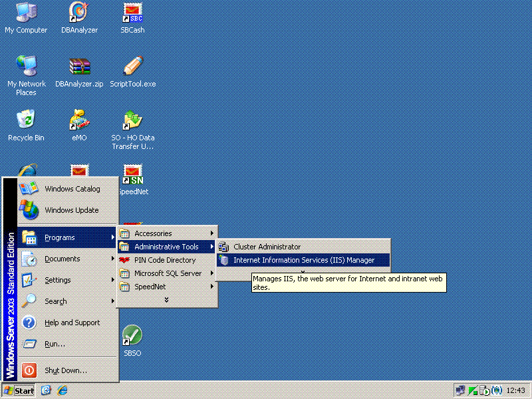Click the Microsoft SQL Server submenu arrow
This screenshot has width=532, height=399.
coord(212,273)
